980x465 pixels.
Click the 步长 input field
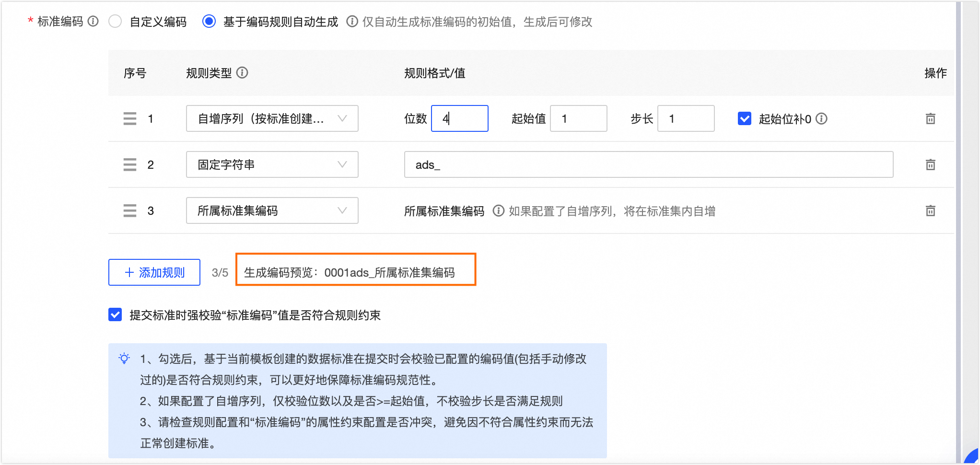(x=686, y=118)
